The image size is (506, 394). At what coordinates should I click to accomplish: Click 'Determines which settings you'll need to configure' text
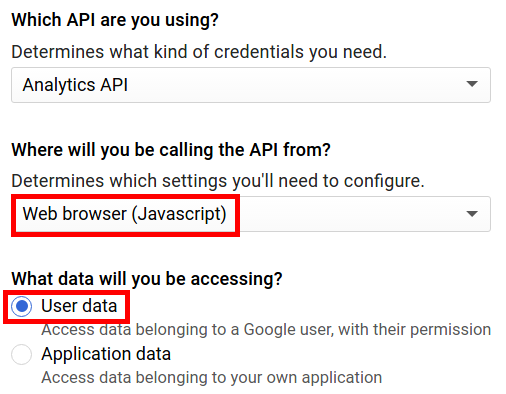coord(218,181)
